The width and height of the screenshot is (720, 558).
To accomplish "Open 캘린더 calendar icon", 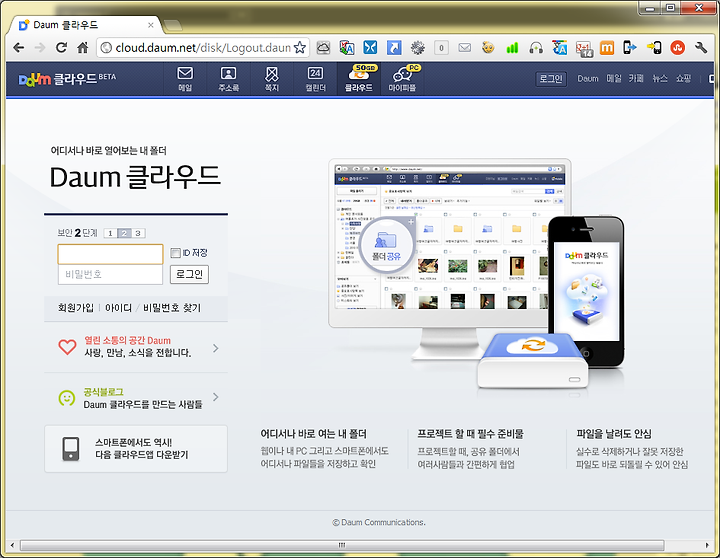I will click(x=315, y=79).
